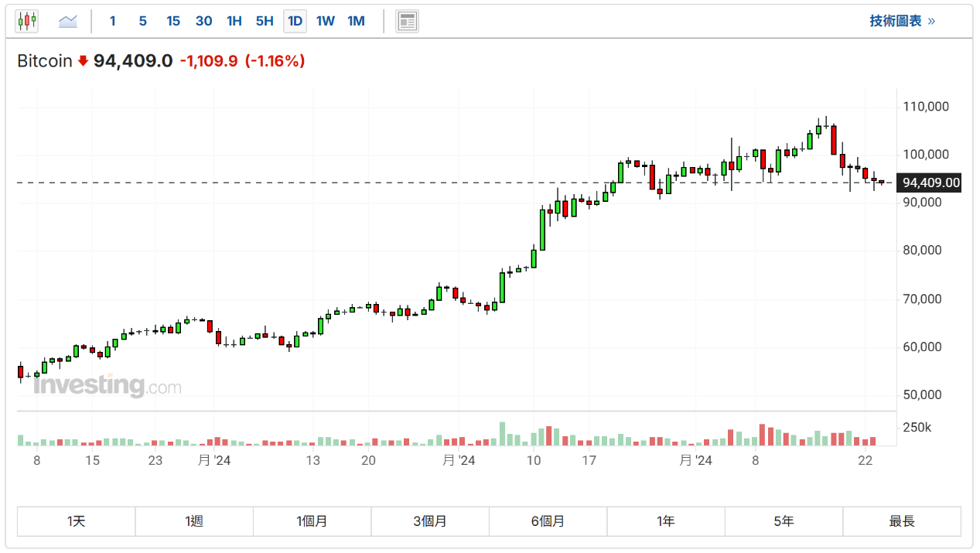
Task: Switch to the 1H interval
Action: click(x=234, y=21)
